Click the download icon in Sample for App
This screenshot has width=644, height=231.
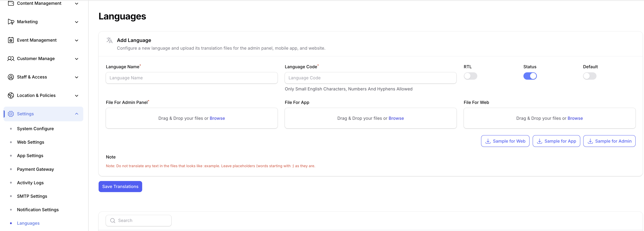539,141
